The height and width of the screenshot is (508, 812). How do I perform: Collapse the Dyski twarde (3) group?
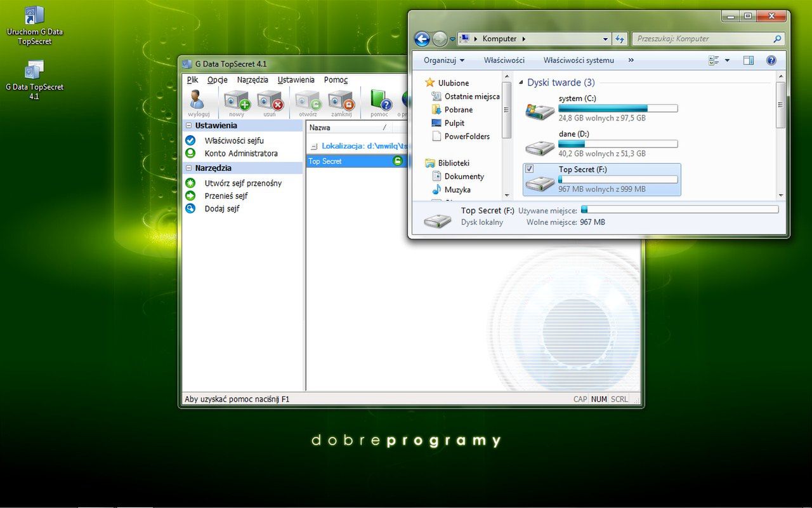pyautogui.click(x=521, y=83)
